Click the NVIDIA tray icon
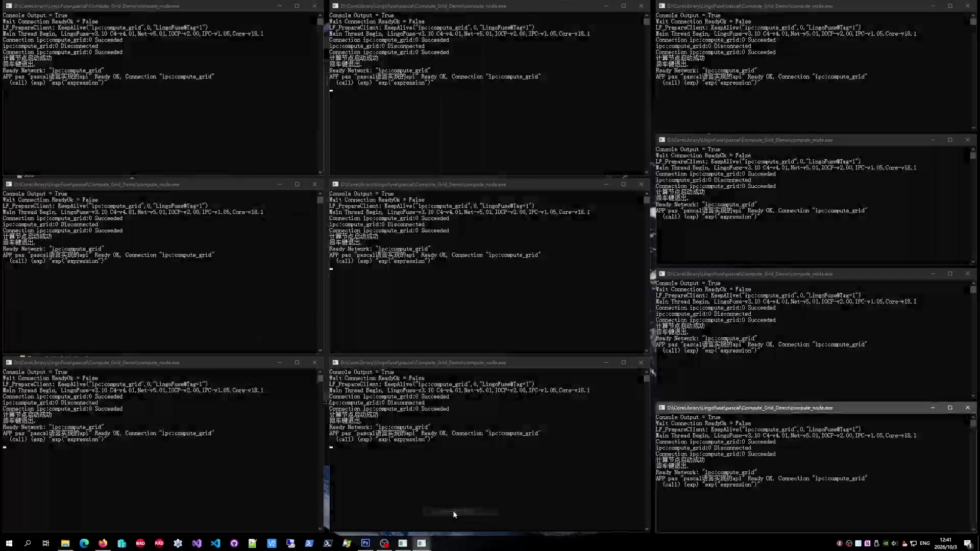Screen dimensions: 980x551 (886, 543)
